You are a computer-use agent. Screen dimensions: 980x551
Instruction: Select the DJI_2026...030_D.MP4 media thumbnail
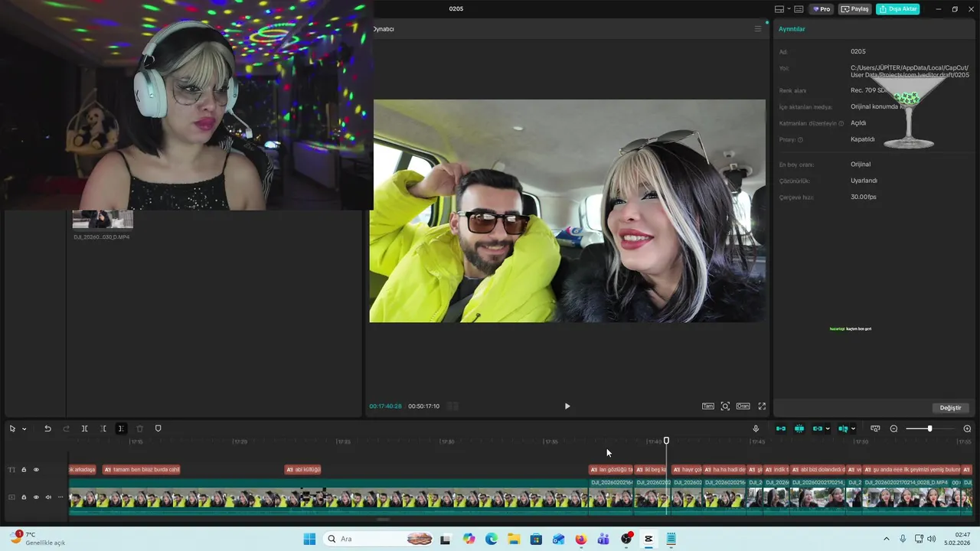point(103,220)
